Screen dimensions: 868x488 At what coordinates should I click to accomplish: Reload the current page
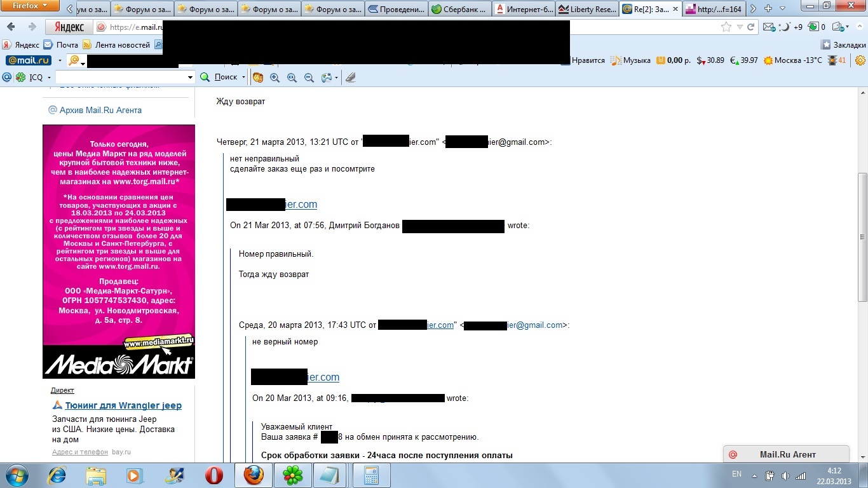pos(750,27)
